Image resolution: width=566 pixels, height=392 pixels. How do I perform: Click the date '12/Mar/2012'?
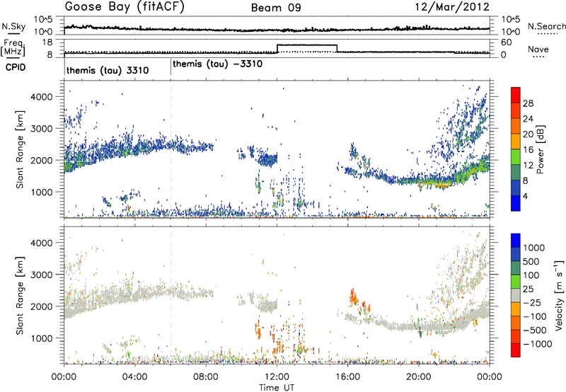(x=452, y=7)
